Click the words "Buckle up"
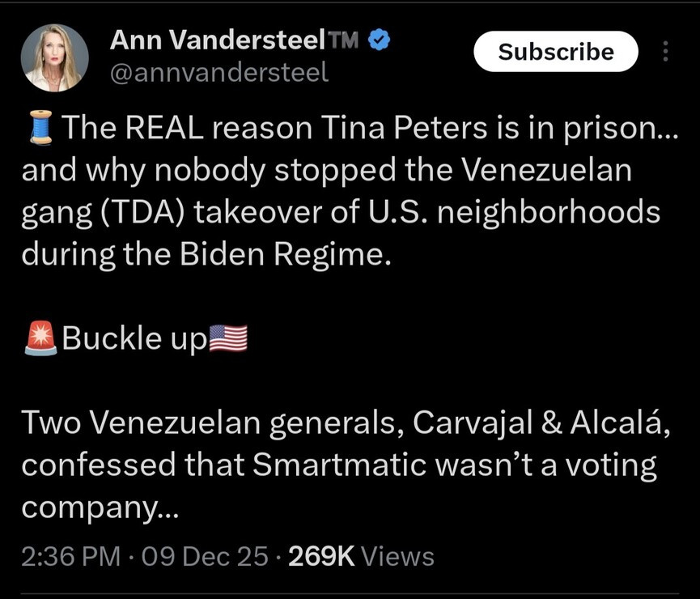This screenshot has height=599, width=700. point(134,338)
